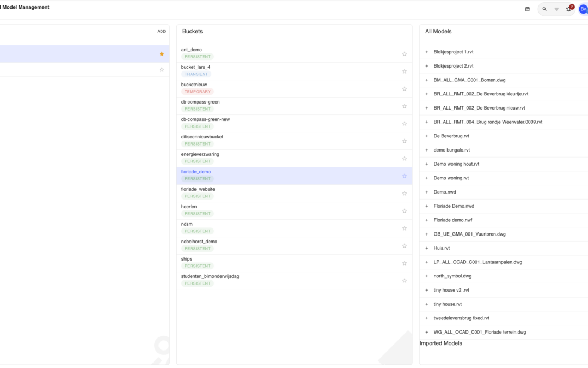Open the search icon in top bar
Screen dimensions: 588x368
pos(544,9)
